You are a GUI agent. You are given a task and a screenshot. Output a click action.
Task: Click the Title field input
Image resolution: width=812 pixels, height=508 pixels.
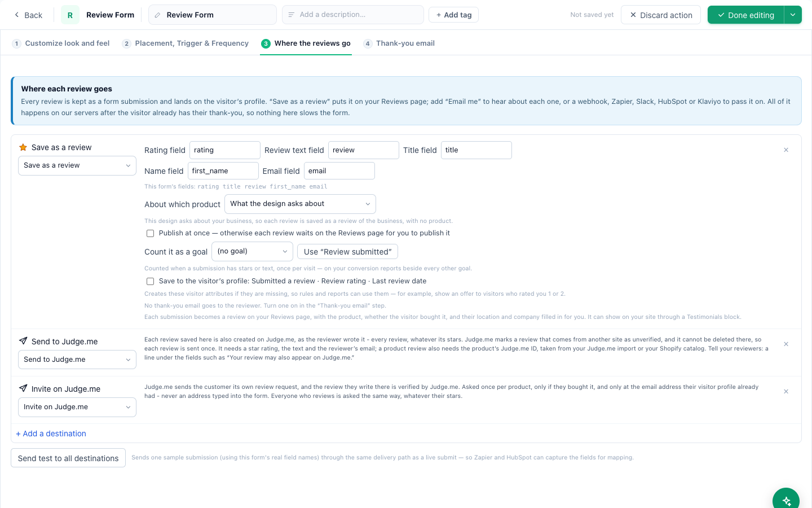tap(476, 150)
